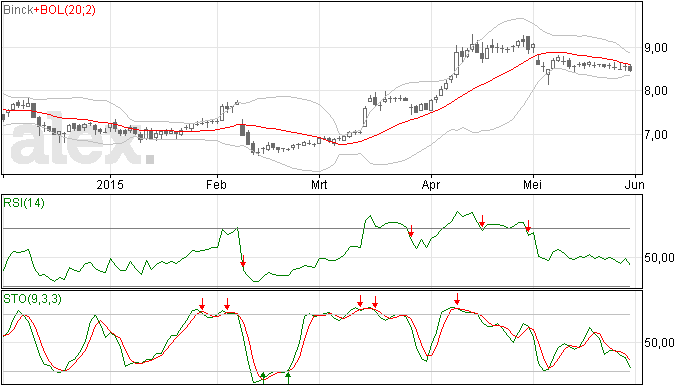690x387 pixels.
Task: Select the RSI(14) indicator label
Action: 24,203
